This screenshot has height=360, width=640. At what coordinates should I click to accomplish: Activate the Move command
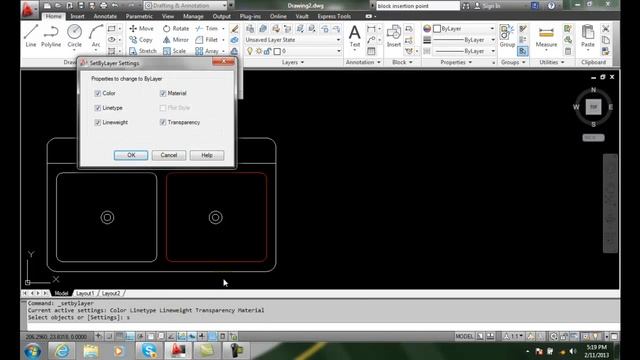click(x=142, y=29)
